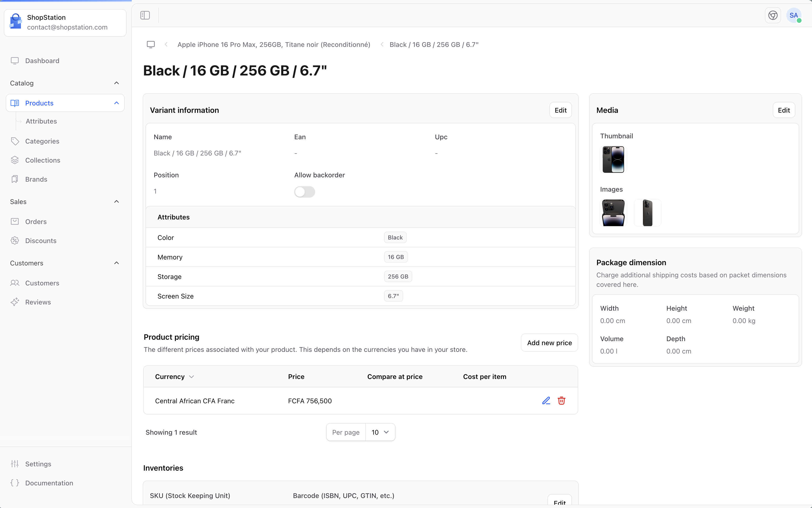Open the circular icon beside the SA avatar
The height and width of the screenshot is (508, 812).
(x=773, y=15)
